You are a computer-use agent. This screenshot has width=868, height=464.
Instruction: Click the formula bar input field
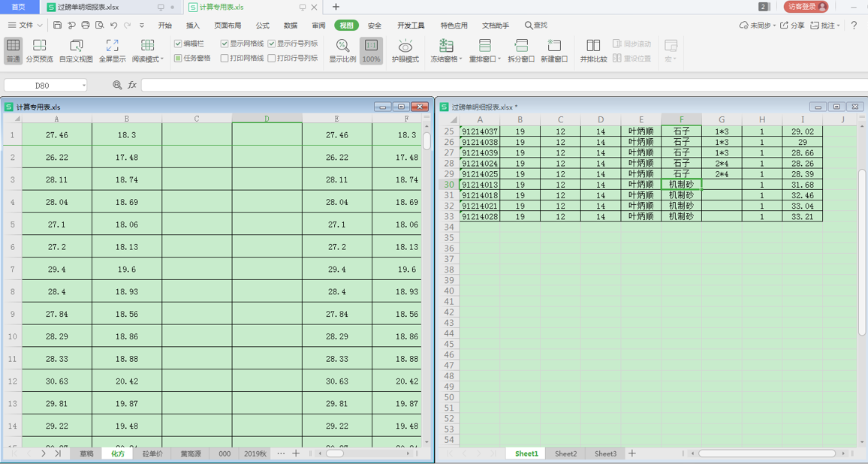[505, 86]
